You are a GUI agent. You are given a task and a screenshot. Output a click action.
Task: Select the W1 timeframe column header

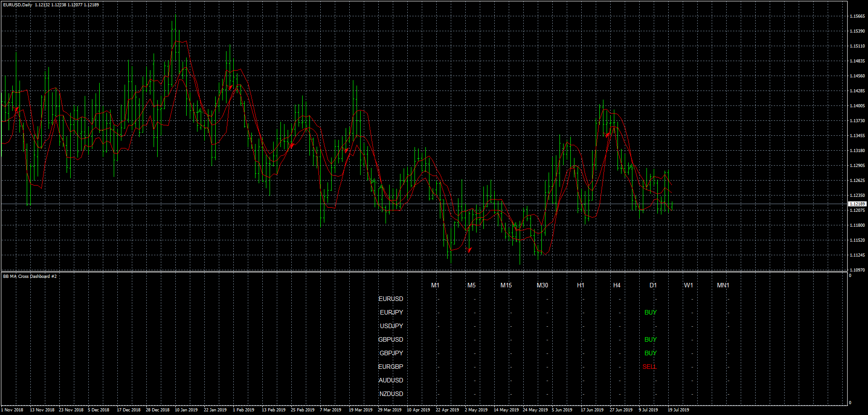689,285
